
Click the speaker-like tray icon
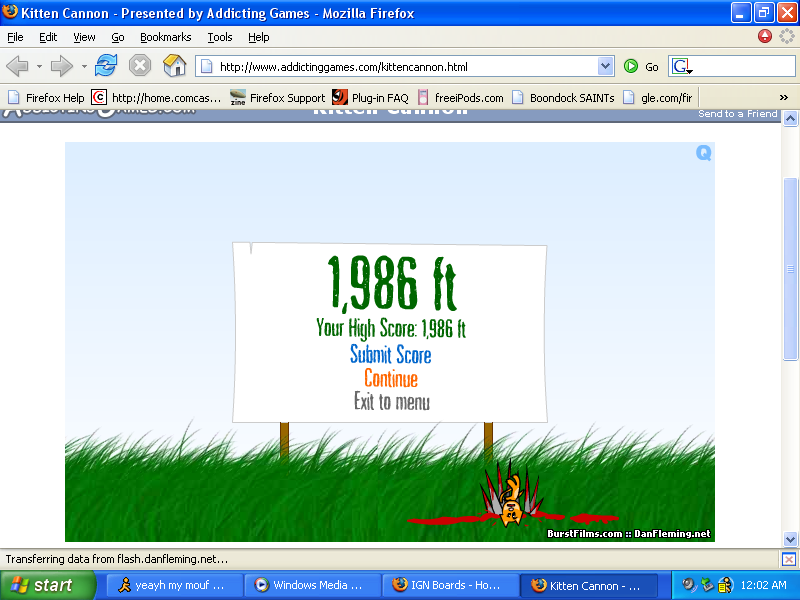coord(689,585)
